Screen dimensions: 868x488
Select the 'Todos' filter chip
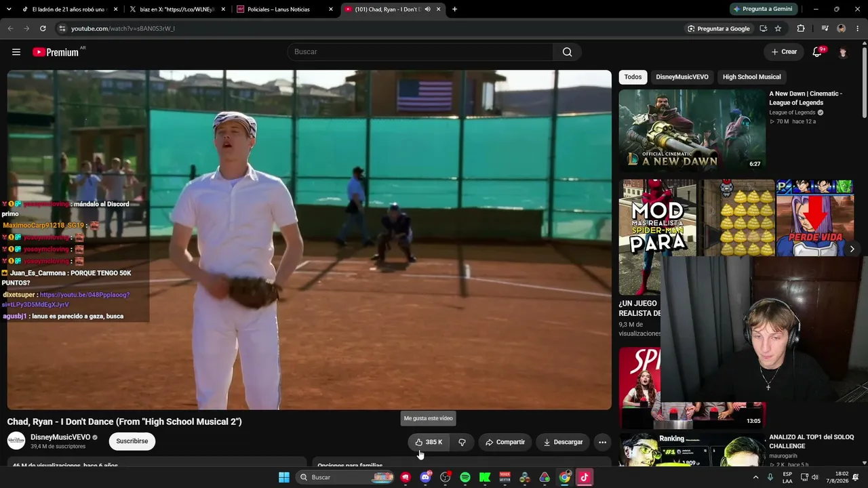click(x=633, y=77)
